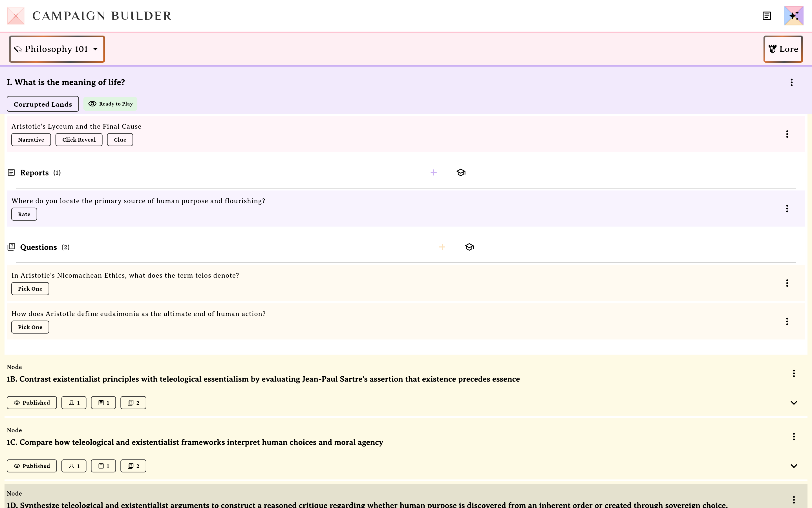Select Pick One tag under eudaimonia question
Viewport: 812px width, 508px height.
(30, 327)
